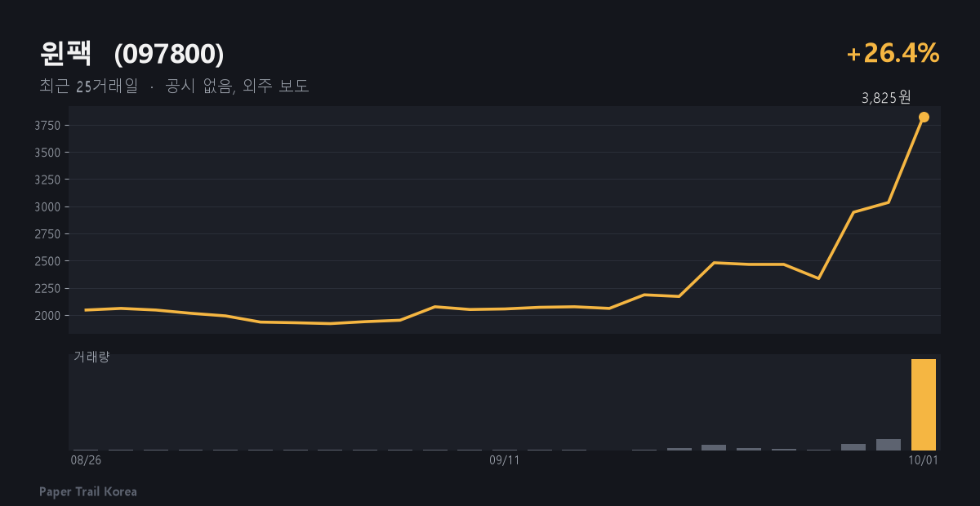Click the grey volume bar just before 10/01
Screen dimensions: 980x506
click(889, 445)
